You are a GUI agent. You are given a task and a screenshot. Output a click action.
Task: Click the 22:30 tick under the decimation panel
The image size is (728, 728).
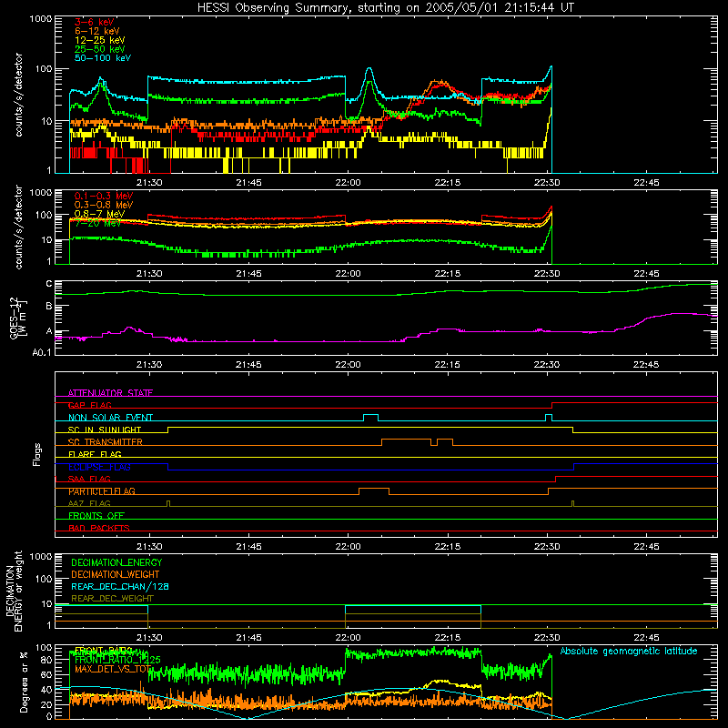point(547,638)
